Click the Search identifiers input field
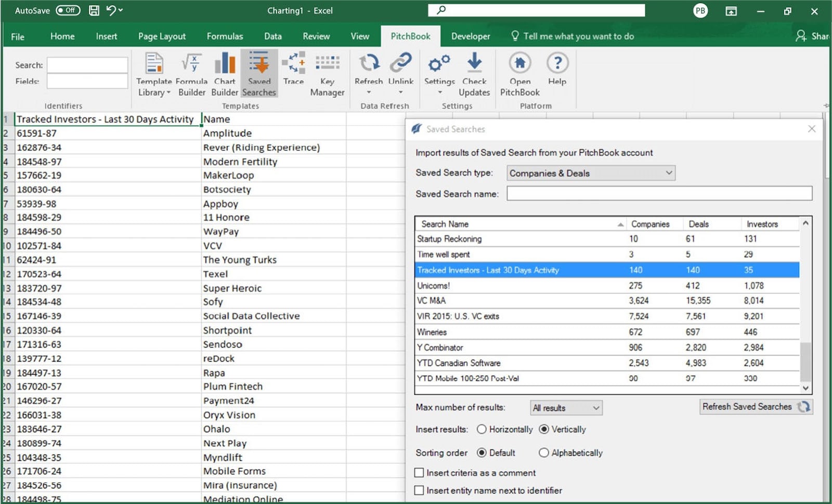832x504 pixels. pyautogui.click(x=87, y=65)
